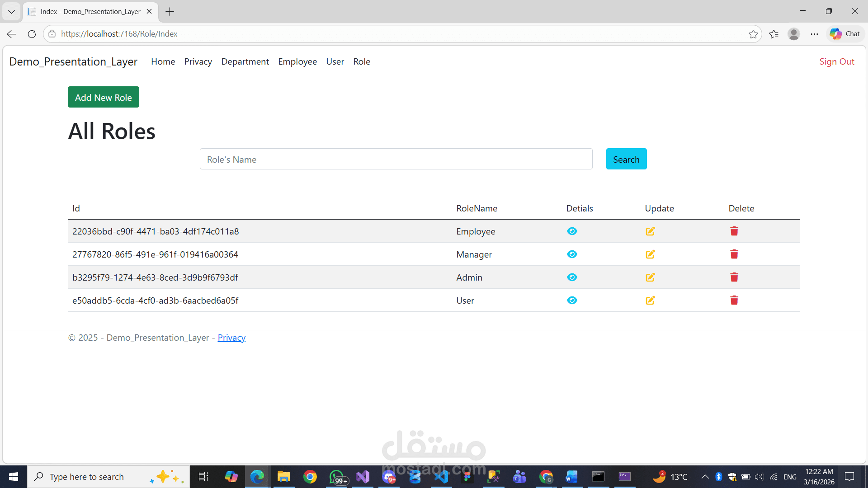The height and width of the screenshot is (488, 868).
Task: Click the Add New Role button
Action: pyautogui.click(x=104, y=97)
